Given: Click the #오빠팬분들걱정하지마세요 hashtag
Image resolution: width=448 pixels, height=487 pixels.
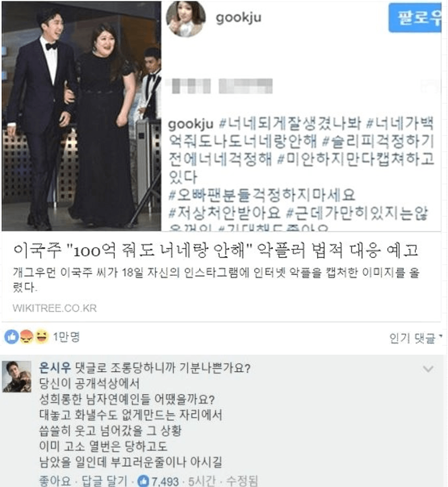Looking at the screenshot, I should pos(262,195).
